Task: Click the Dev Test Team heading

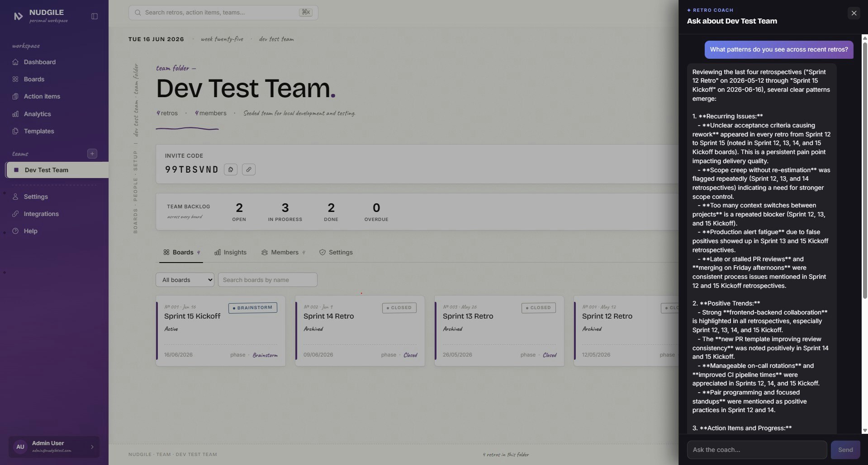Action: click(x=246, y=88)
